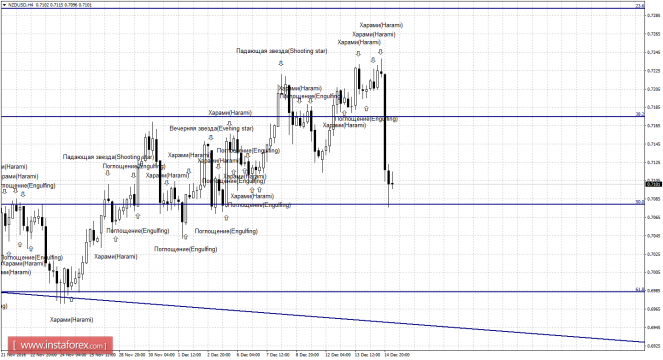Click the bottom Harami label near 24 Nov
The image size is (663, 360).
(x=71, y=319)
